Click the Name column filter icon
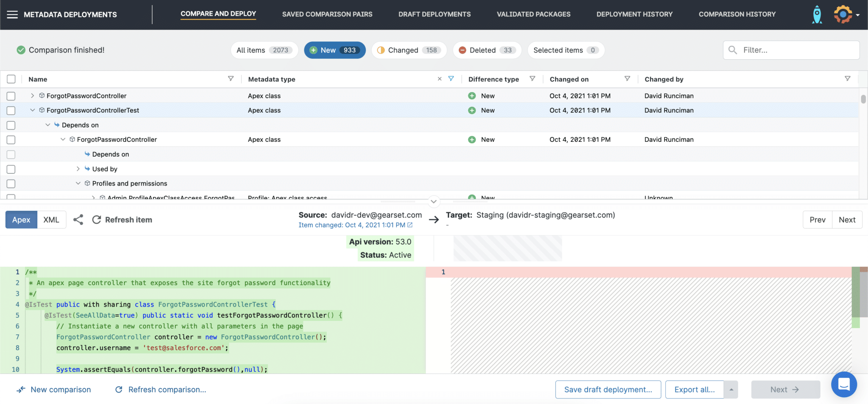868x404 pixels. point(231,79)
